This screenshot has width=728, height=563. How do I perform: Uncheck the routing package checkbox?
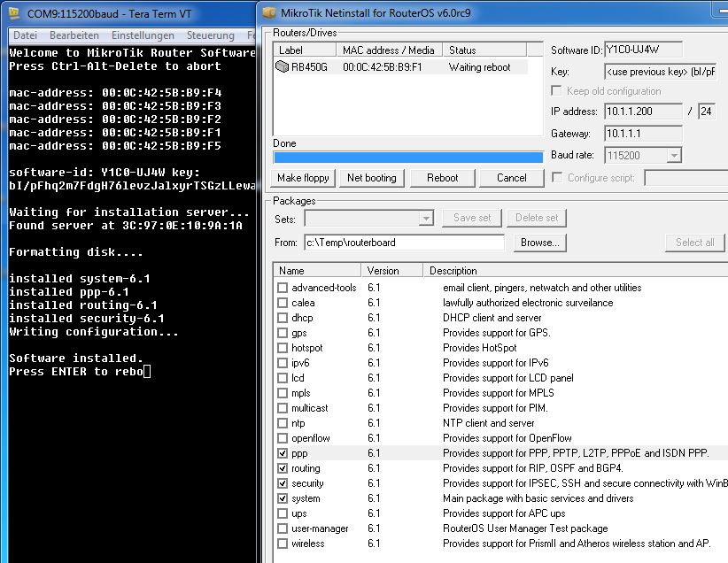point(283,468)
